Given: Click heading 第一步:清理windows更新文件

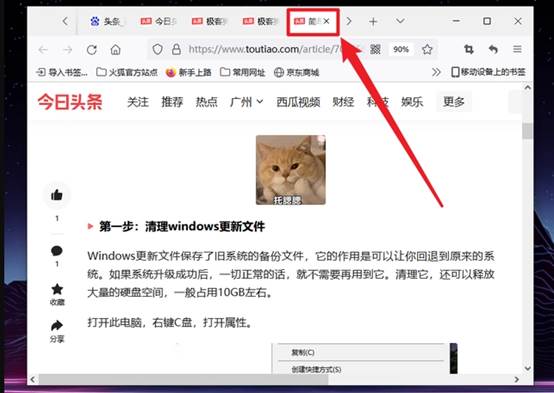Looking at the screenshot, I should pyautogui.click(x=182, y=227).
